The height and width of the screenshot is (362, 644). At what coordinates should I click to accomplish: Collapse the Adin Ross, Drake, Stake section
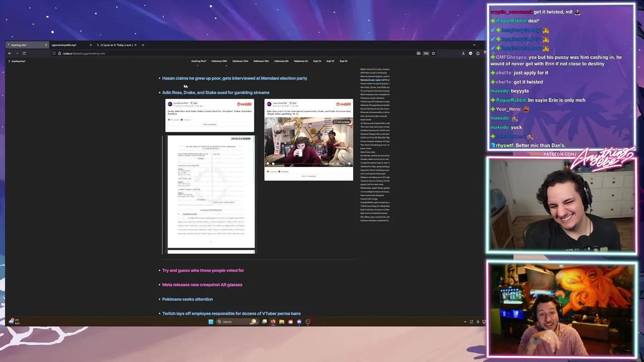[159, 93]
